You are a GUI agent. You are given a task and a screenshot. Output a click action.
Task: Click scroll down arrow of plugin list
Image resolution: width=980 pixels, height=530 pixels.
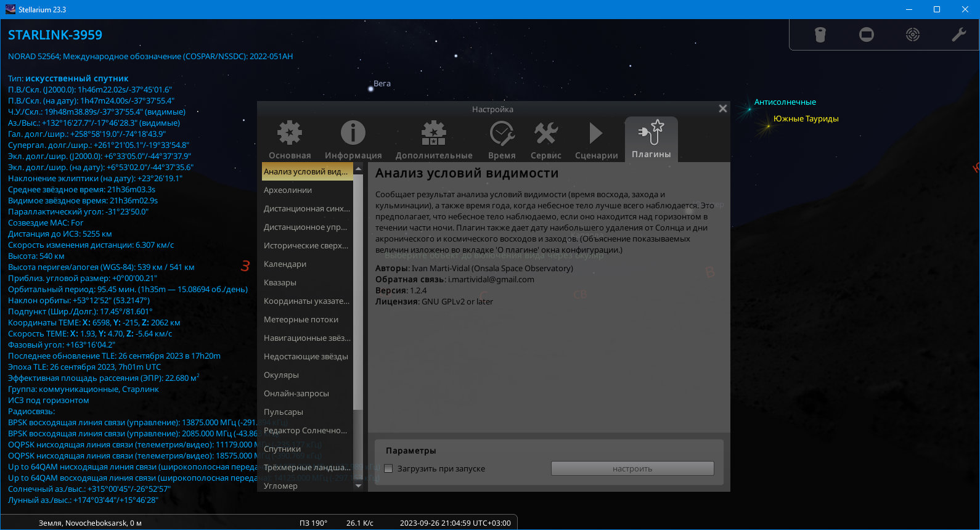click(x=358, y=486)
